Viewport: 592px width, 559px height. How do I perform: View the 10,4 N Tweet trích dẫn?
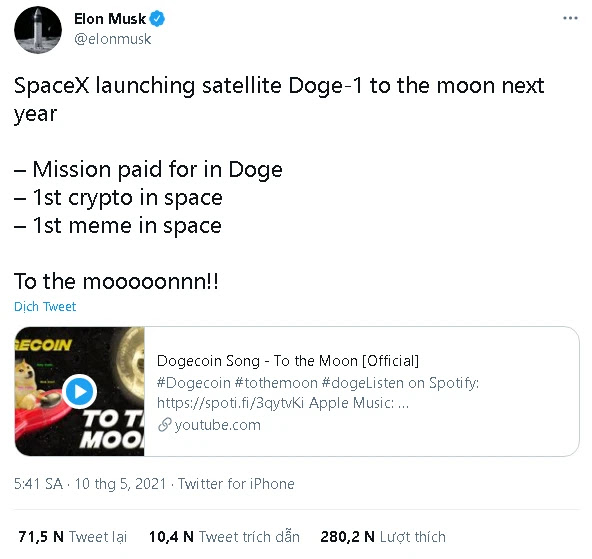pyautogui.click(x=224, y=537)
